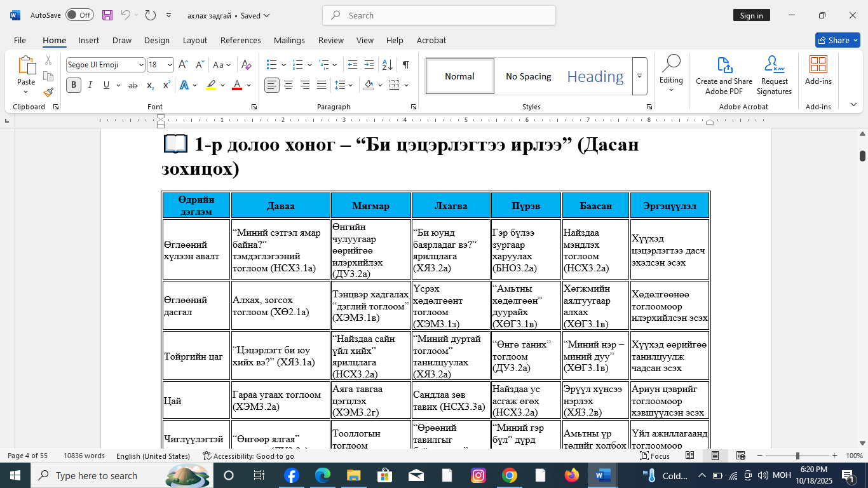868x488 pixels.
Task: Toggle paragraph marks with Show/Hide icon
Action: 406,64
